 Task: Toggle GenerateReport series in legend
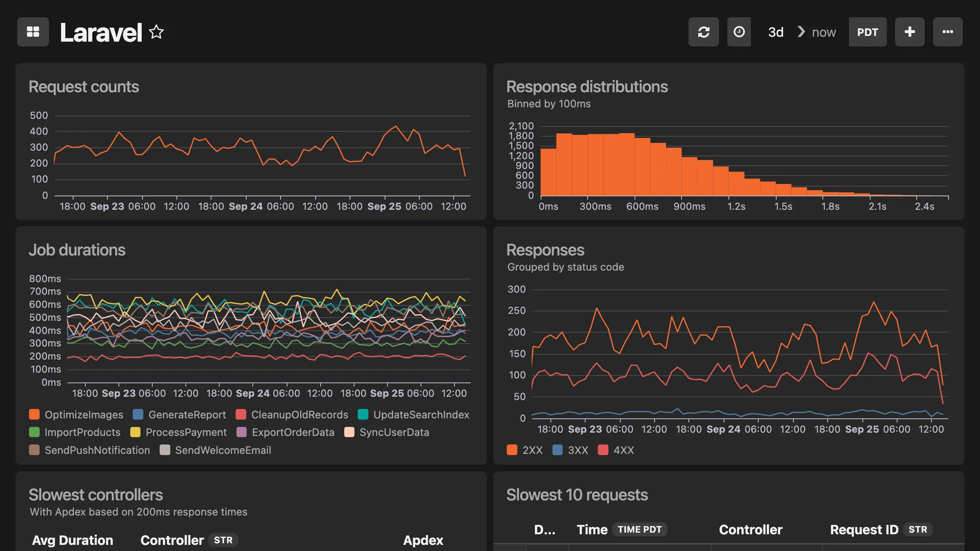(180, 415)
